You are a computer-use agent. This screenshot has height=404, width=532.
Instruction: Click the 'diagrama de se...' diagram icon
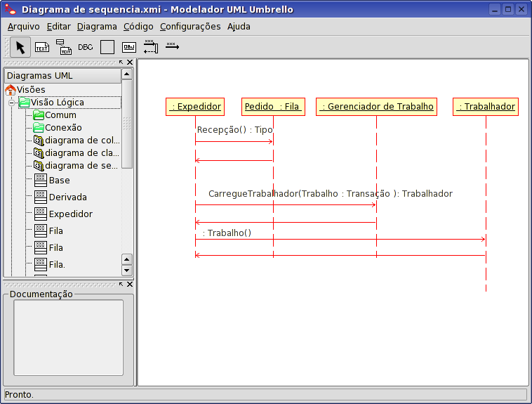coord(39,166)
